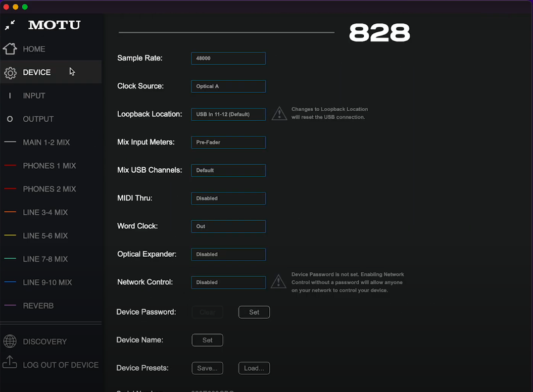Click the 'Device Password is not set' warning text
This screenshot has width=533, height=392.
click(x=348, y=282)
